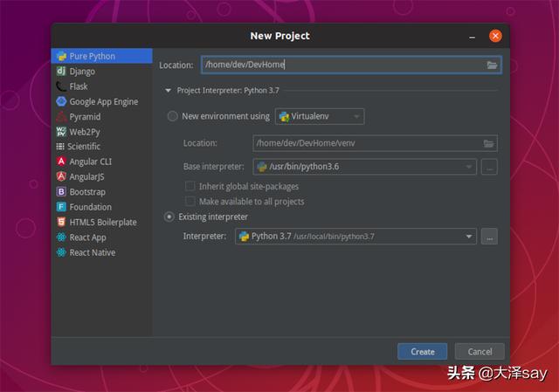Select the New environment using radio button
The height and width of the screenshot is (392, 559).
tap(173, 116)
